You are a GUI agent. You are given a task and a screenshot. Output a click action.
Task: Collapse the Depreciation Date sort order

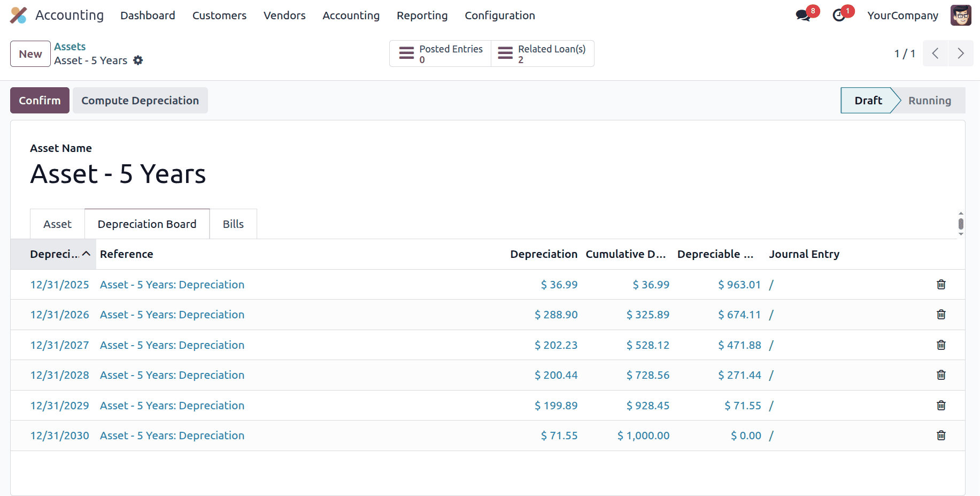(x=86, y=254)
